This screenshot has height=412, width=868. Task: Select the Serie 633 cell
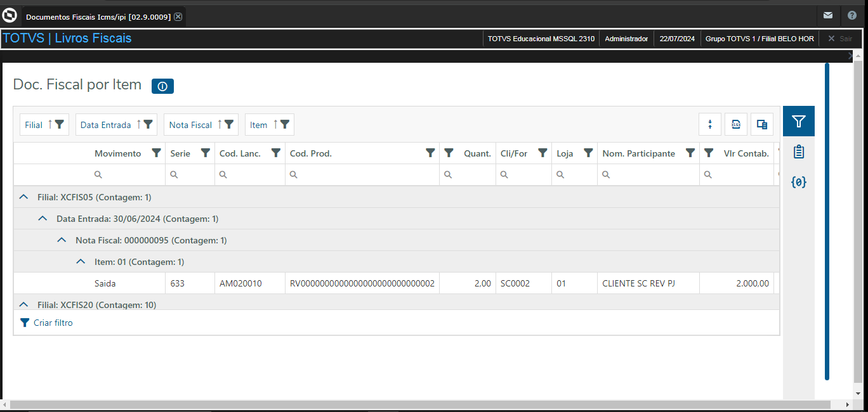pos(190,283)
